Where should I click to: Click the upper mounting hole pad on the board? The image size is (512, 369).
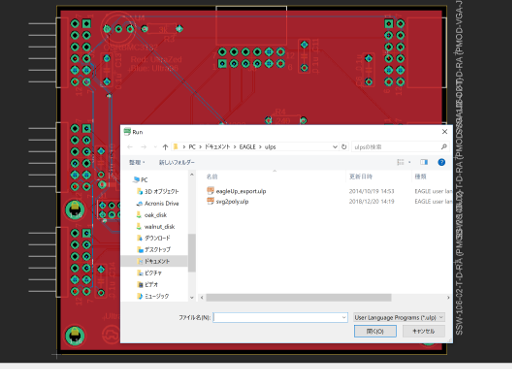[75, 210]
